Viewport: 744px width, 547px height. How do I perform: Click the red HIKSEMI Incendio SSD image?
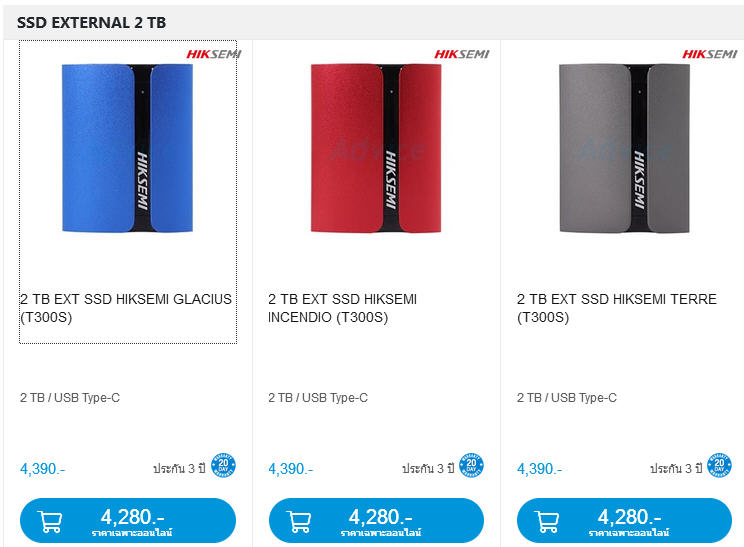[376, 148]
